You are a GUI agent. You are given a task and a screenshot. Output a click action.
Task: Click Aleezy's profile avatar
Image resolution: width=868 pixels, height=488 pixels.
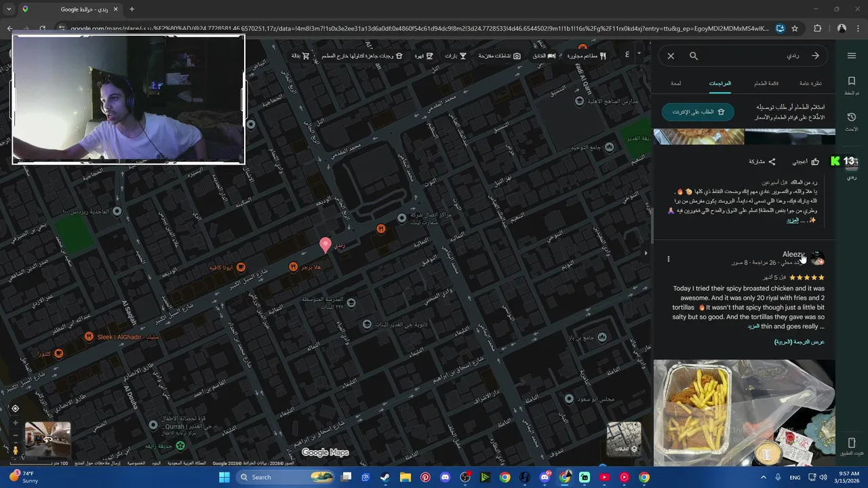click(x=817, y=258)
